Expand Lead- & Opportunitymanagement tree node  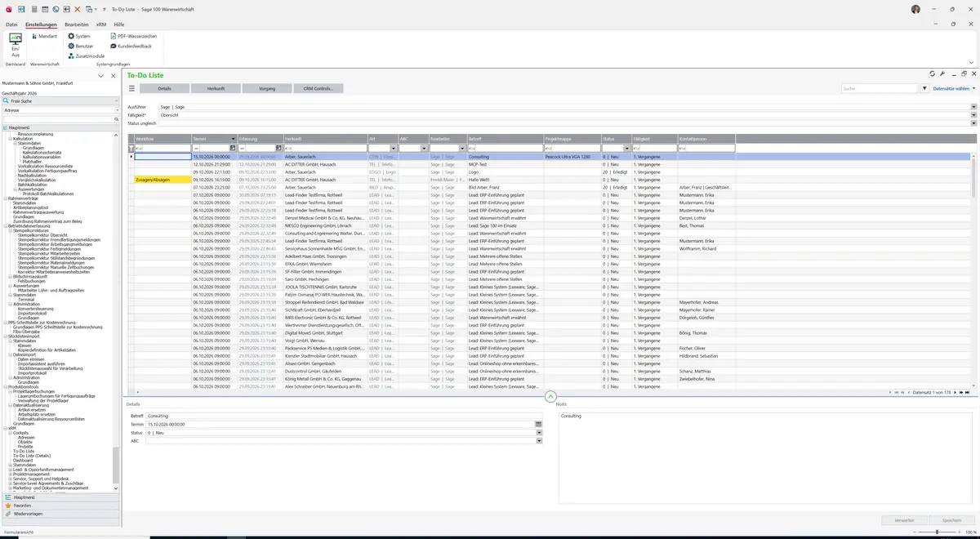click(10, 470)
